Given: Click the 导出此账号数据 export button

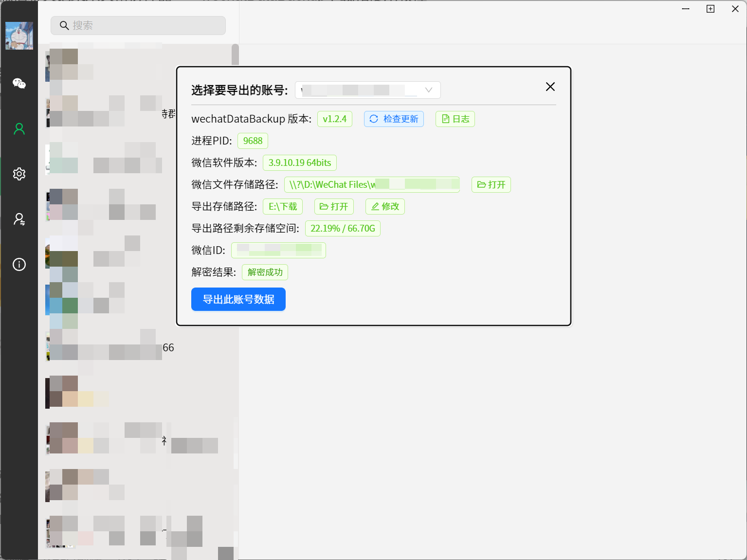Looking at the screenshot, I should pos(238,299).
